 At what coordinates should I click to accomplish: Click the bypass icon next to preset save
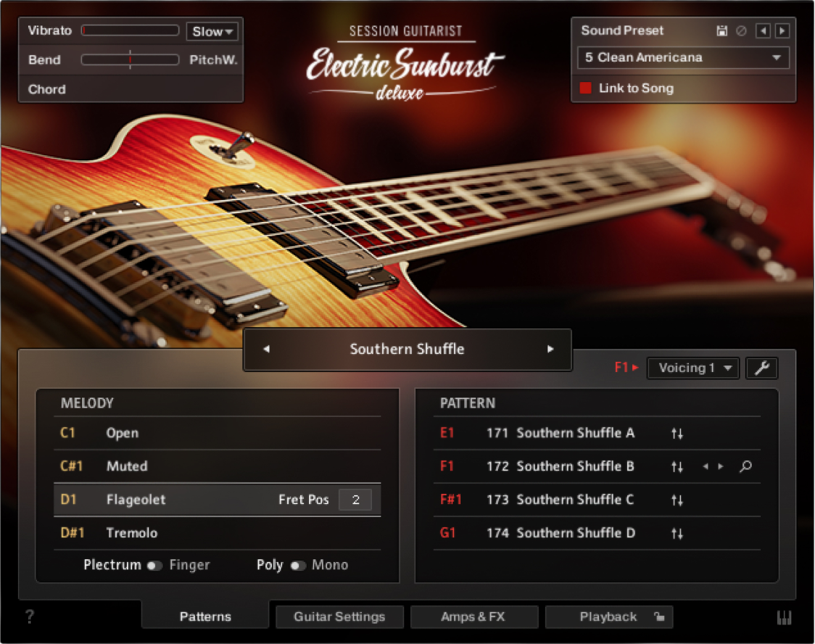[x=740, y=30]
